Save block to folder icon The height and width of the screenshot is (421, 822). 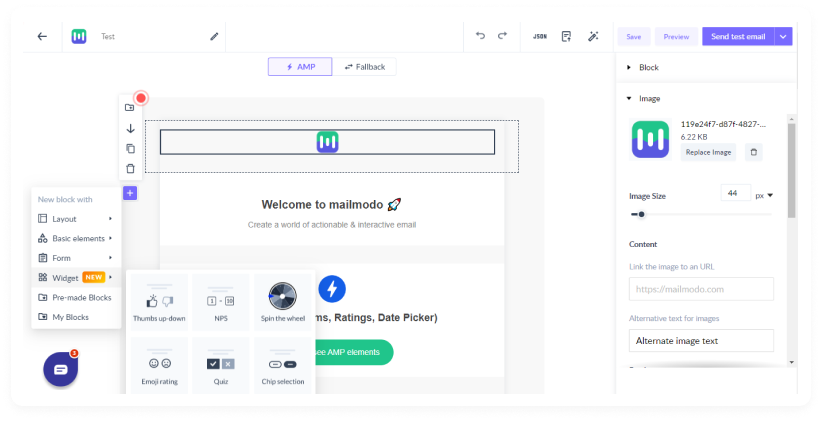(130, 107)
